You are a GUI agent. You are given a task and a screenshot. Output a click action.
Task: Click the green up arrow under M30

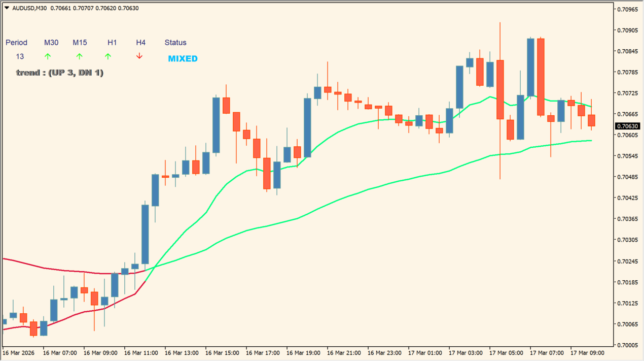coord(48,56)
